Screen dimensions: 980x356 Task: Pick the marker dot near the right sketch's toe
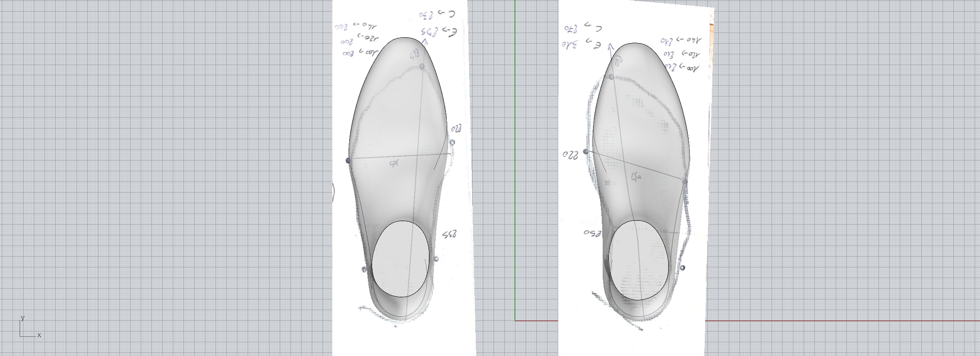pyautogui.click(x=612, y=77)
